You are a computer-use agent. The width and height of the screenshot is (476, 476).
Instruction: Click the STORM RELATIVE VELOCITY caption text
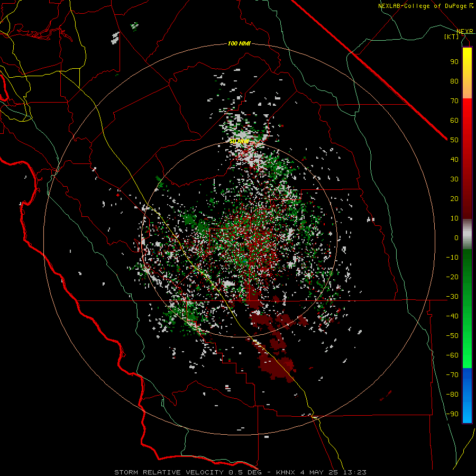[x=169, y=472]
